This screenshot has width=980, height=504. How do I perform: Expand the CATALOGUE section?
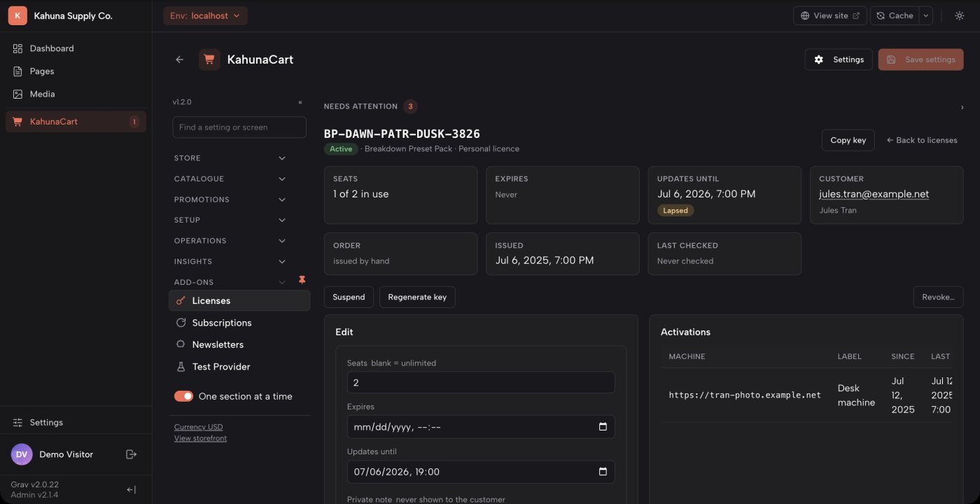pyautogui.click(x=230, y=179)
